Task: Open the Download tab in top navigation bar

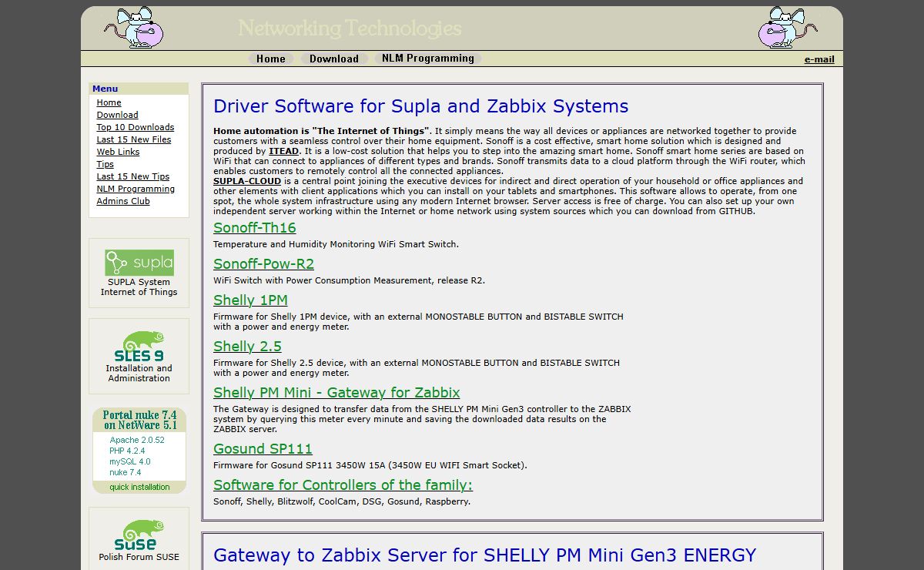Action: (x=334, y=59)
